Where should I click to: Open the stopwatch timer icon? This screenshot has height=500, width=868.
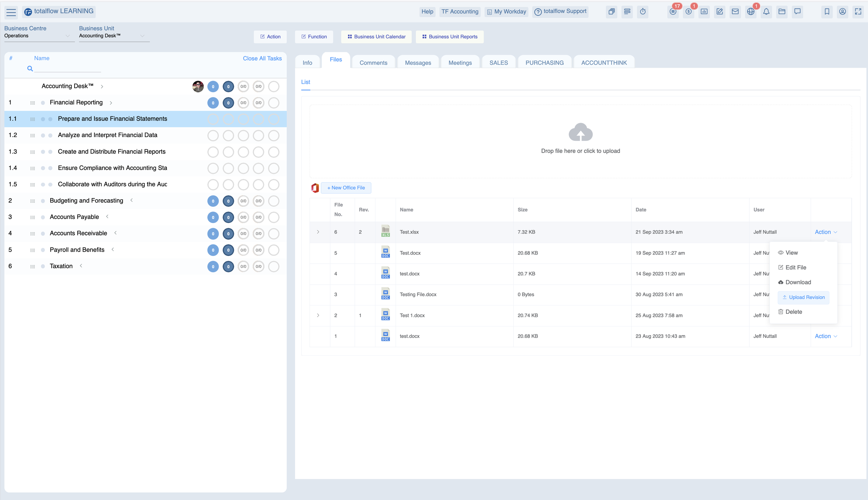tap(643, 12)
